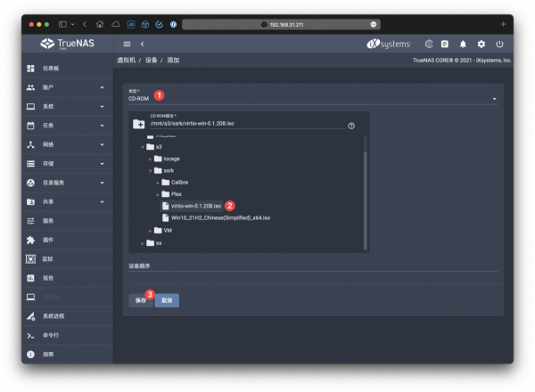This screenshot has width=535, height=392.
Task: Click the Storage list icon
Action: (30, 164)
